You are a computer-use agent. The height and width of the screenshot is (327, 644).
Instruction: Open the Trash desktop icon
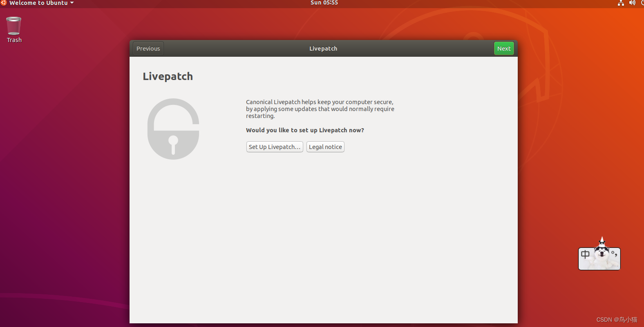coord(14,29)
